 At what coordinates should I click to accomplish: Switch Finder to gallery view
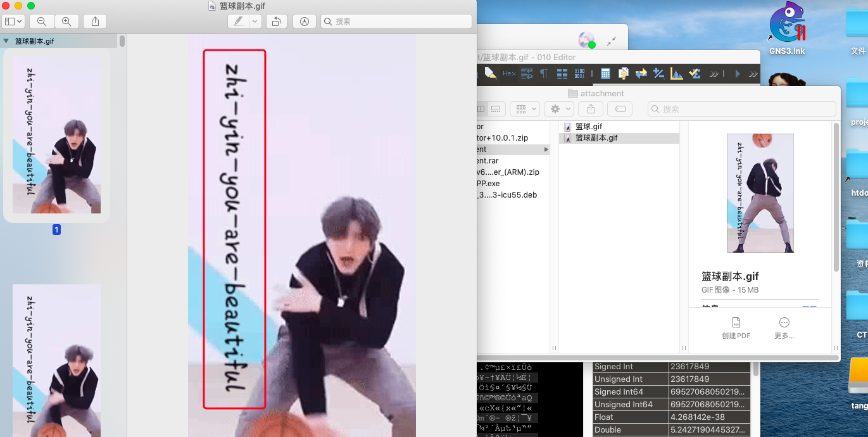(497, 109)
